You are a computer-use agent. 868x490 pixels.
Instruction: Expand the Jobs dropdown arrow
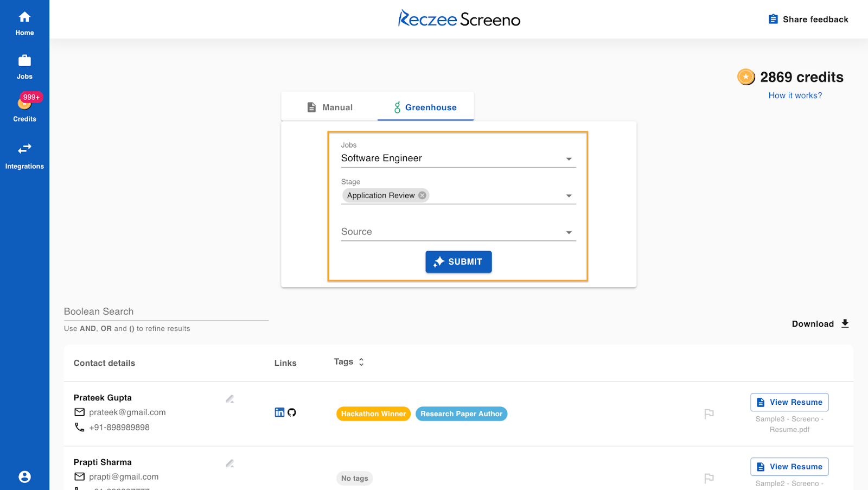(x=569, y=159)
